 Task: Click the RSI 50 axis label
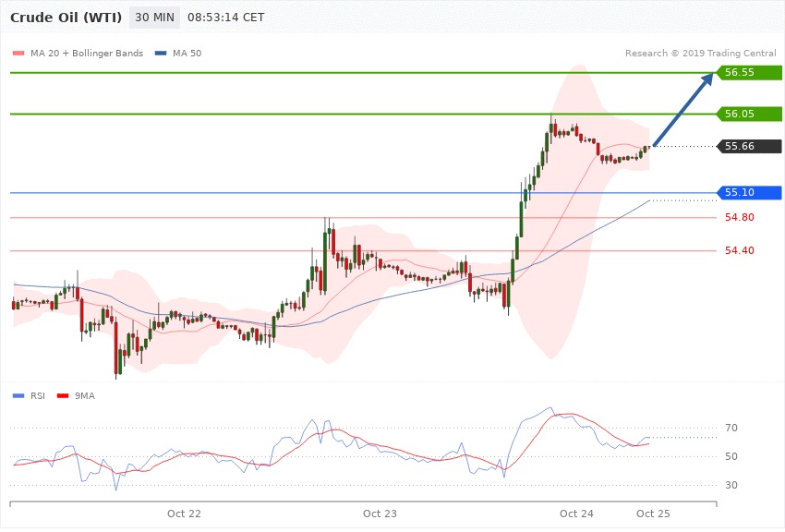[731, 456]
